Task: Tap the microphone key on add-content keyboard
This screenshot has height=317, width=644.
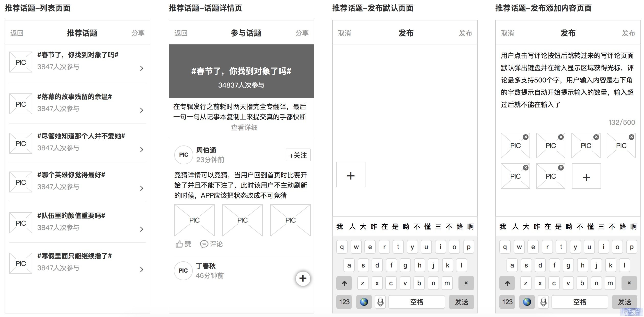Action: [x=544, y=302]
